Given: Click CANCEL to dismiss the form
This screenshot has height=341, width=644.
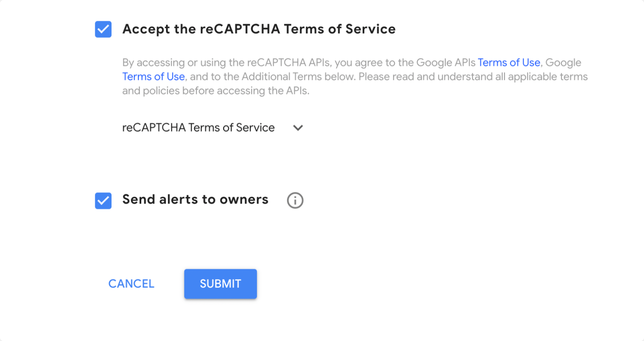Looking at the screenshot, I should point(131,284).
